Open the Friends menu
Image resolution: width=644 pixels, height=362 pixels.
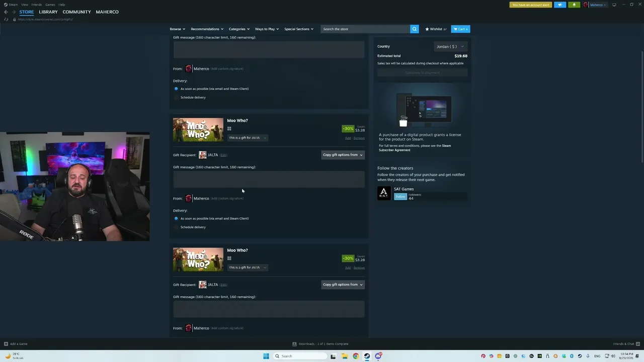36,5
